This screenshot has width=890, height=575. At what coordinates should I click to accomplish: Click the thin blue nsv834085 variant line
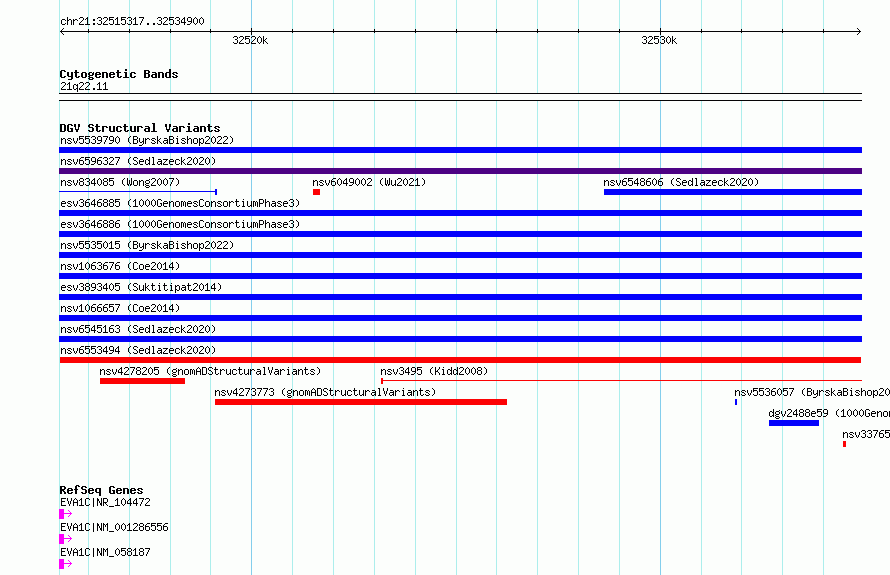coord(138,192)
